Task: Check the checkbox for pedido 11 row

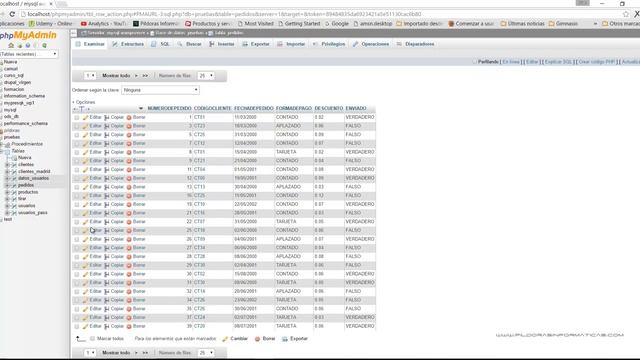Action: (77, 170)
